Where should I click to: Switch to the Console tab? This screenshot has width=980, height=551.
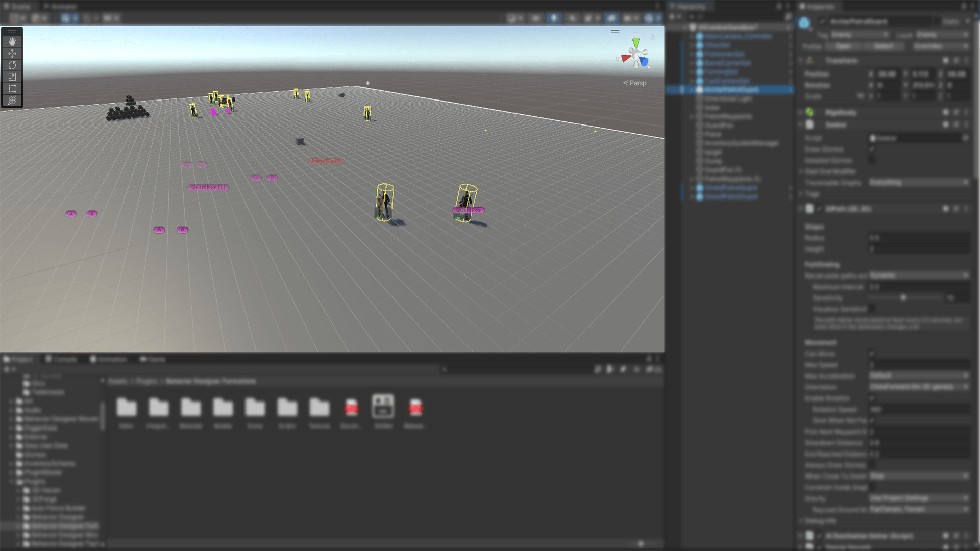coord(61,359)
